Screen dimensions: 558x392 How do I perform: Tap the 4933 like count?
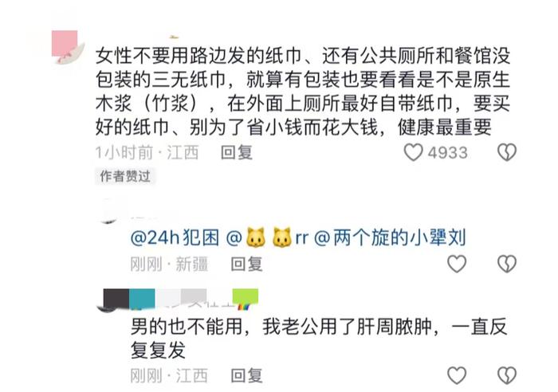point(448,153)
